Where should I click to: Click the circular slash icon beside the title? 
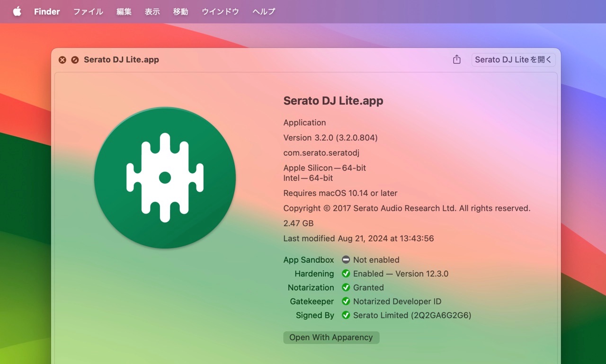click(x=75, y=60)
